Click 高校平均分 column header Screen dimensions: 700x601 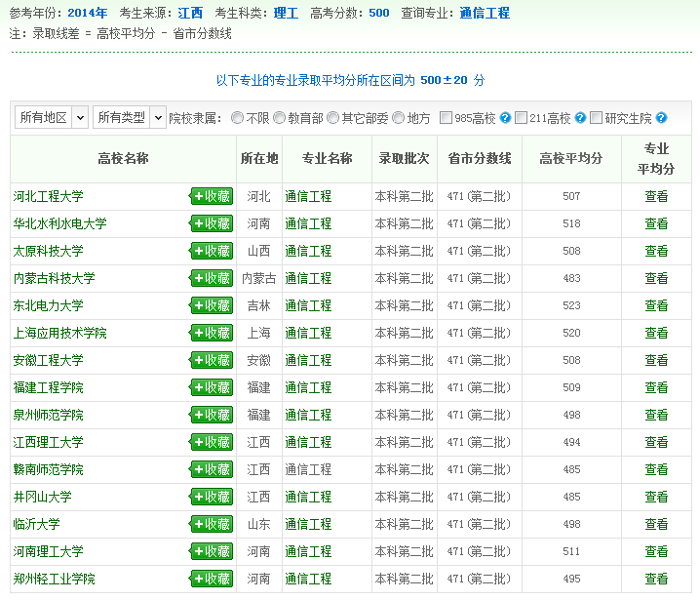click(571, 159)
